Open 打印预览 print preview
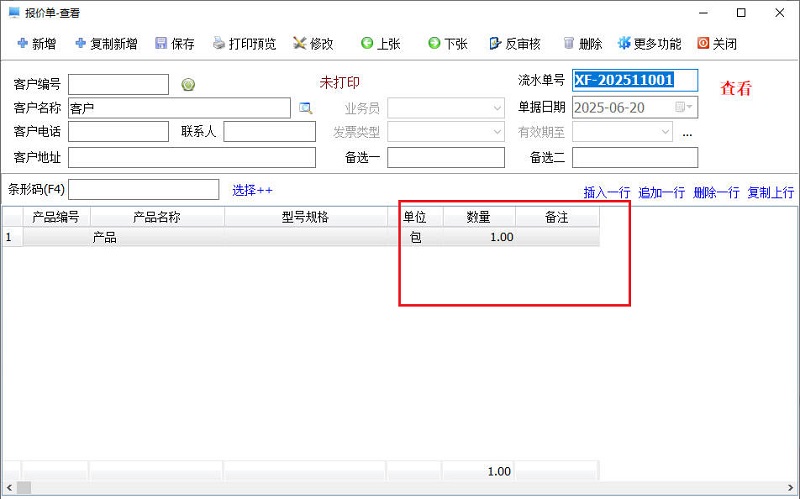 pyautogui.click(x=244, y=43)
